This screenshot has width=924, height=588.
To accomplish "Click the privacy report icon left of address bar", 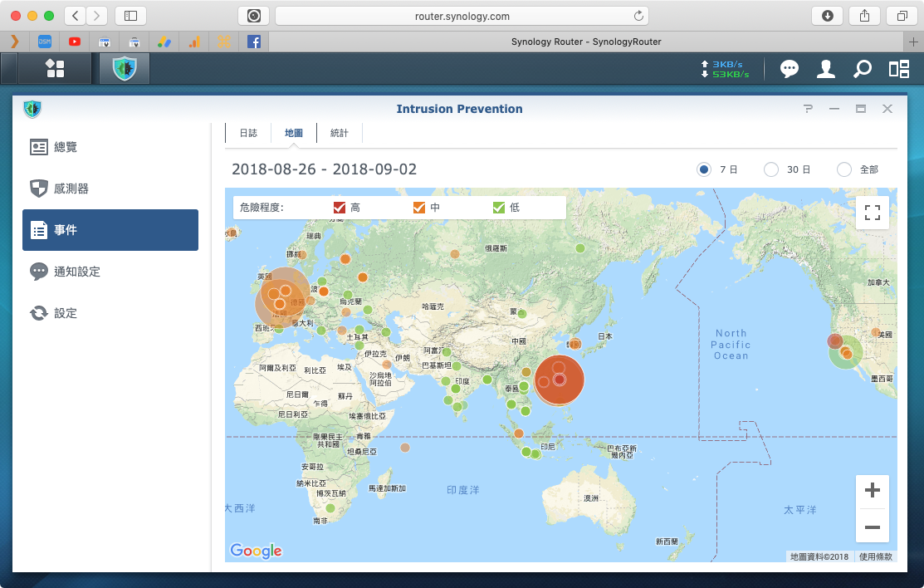I will (x=254, y=16).
